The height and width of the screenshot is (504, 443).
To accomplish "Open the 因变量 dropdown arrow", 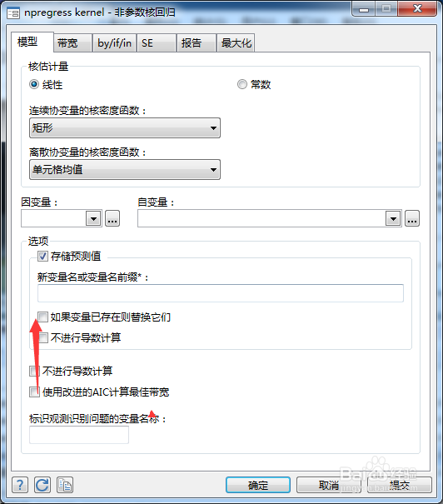I will coord(93,218).
